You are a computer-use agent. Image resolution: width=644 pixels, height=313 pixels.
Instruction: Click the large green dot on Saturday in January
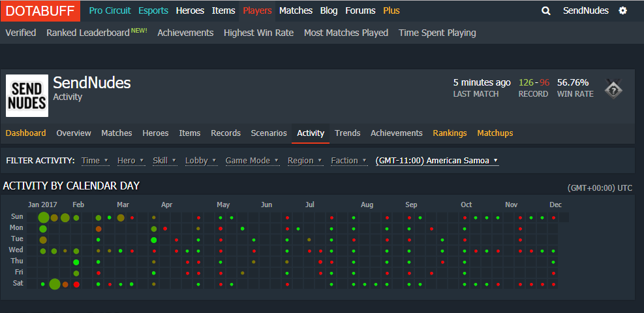(54, 284)
